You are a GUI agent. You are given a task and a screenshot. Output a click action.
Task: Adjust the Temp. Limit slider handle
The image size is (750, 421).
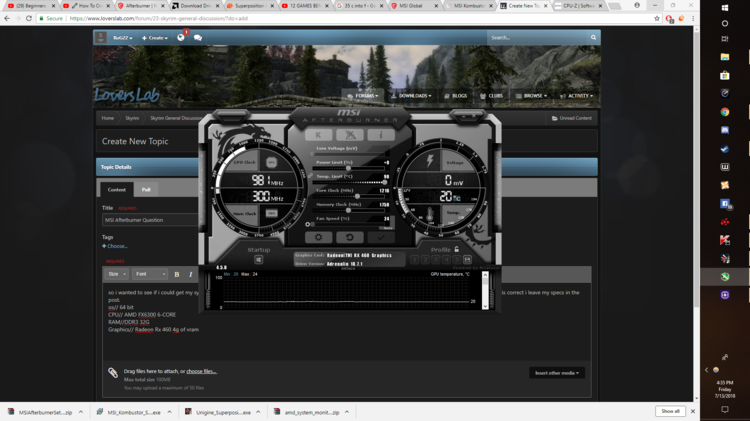click(x=385, y=182)
